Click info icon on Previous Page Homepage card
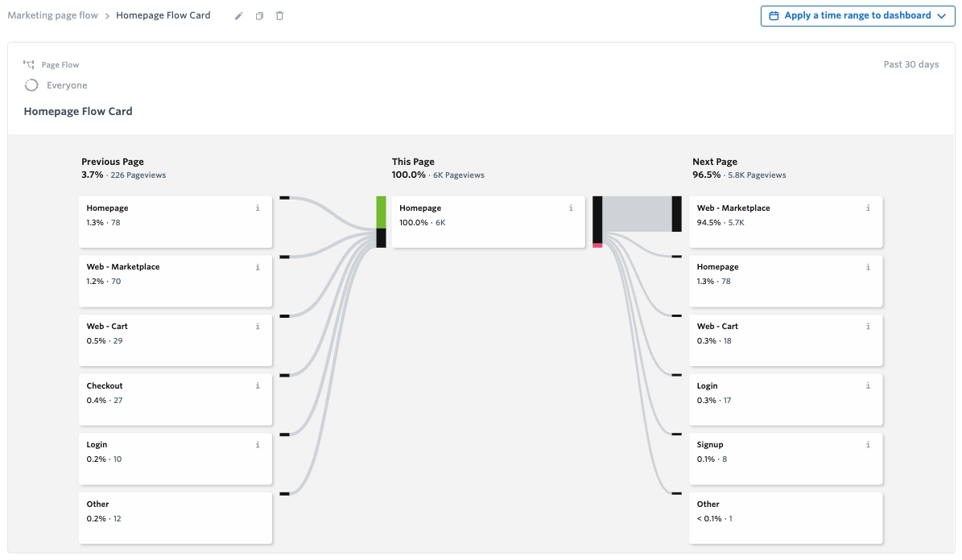This screenshot has height=560, width=962. (x=258, y=208)
